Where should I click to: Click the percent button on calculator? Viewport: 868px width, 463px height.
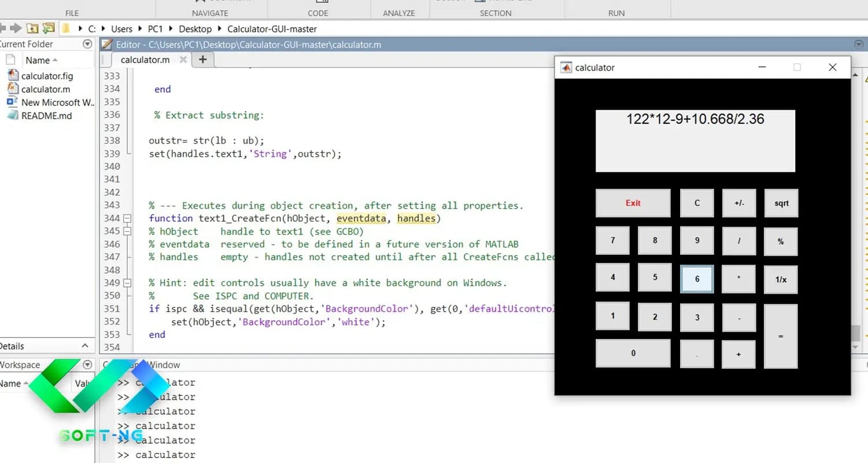click(781, 241)
